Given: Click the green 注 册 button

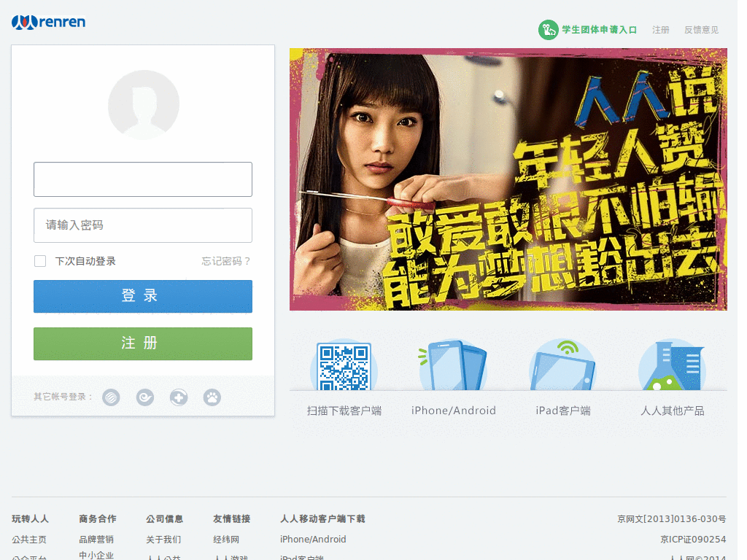Looking at the screenshot, I should pyautogui.click(x=142, y=343).
